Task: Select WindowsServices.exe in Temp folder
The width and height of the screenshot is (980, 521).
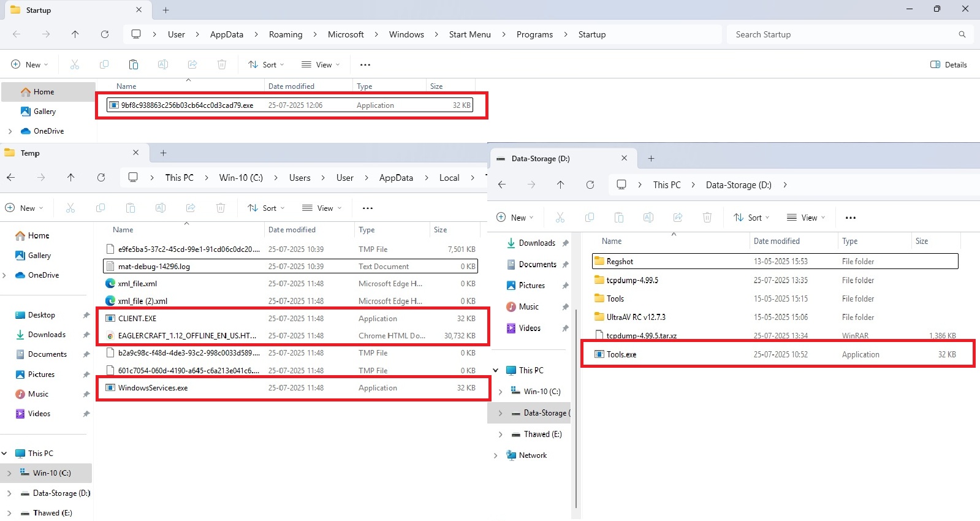Action: point(153,388)
